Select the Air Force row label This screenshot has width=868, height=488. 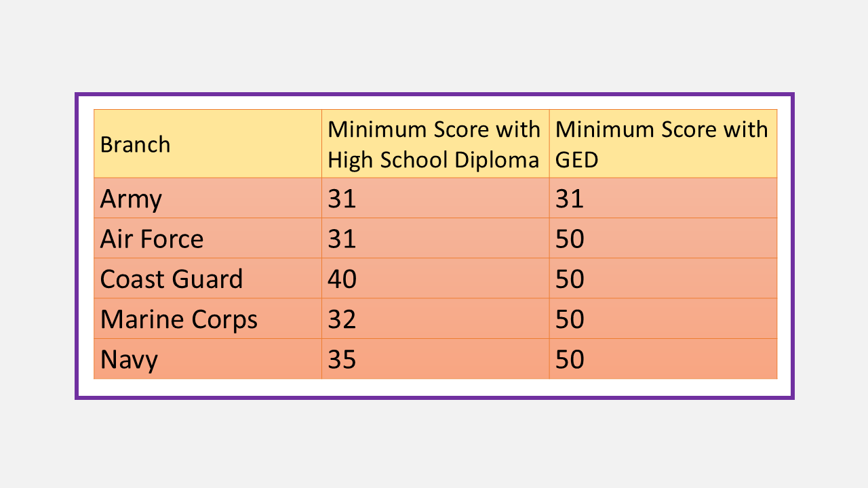pos(152,239)
